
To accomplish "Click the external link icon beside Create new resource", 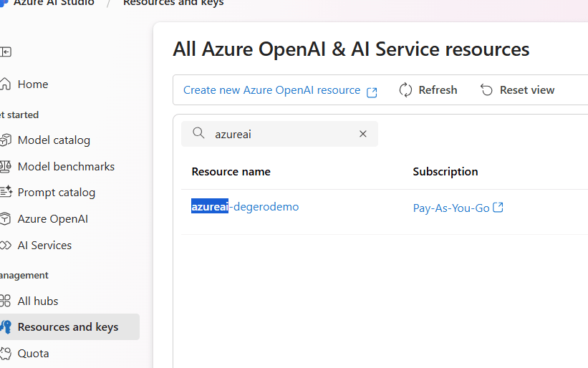I will [372, 92].
